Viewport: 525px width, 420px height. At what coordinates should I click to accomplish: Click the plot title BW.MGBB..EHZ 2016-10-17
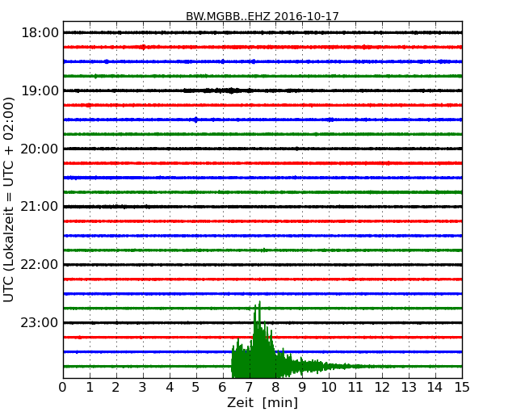(262, 16)
